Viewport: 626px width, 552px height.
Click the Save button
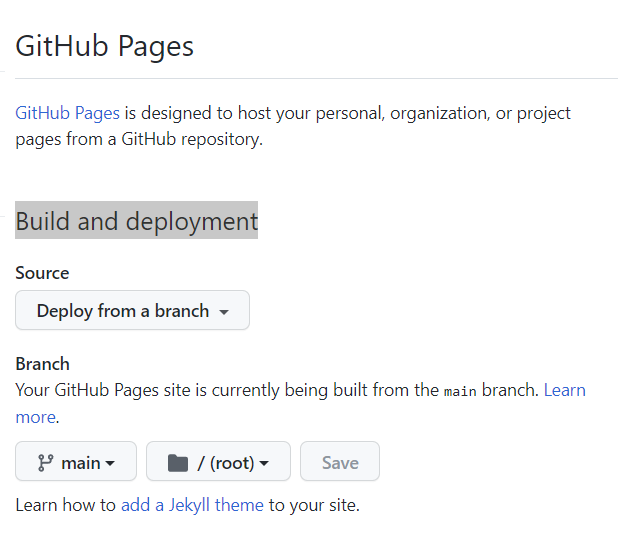click(x=340, y=461)
